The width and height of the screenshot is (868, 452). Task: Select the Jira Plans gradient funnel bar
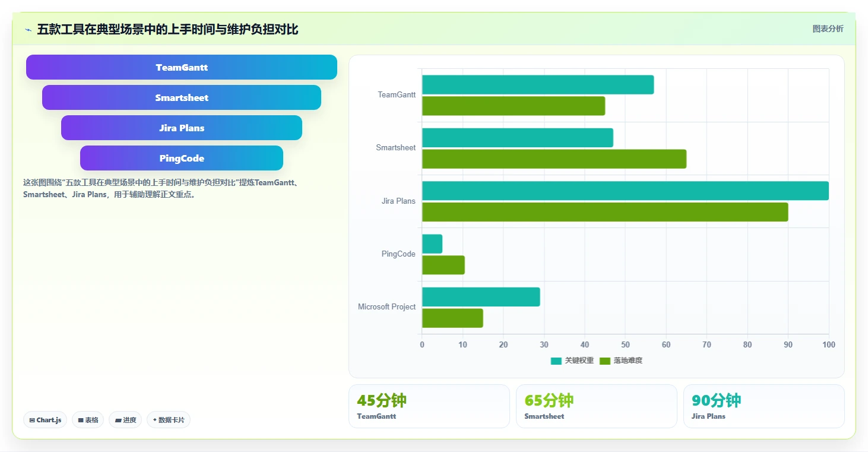(182, 128)
